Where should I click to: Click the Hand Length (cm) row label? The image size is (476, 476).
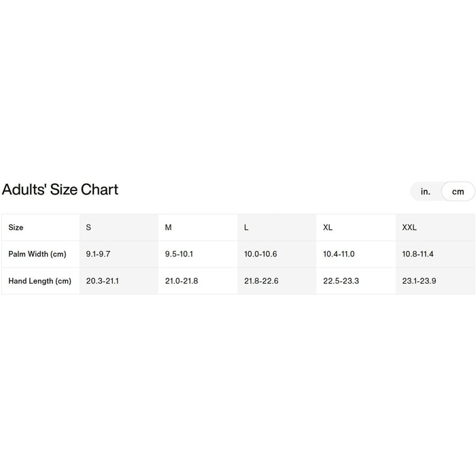[x=39, y=281]
